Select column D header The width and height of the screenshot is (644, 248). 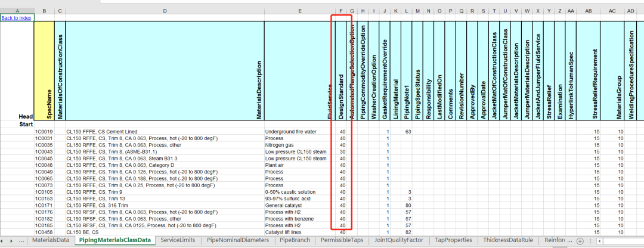pos(165,11)
